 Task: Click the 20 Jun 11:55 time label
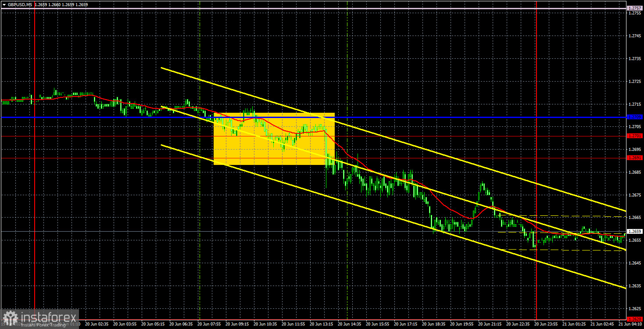[293, 325]
